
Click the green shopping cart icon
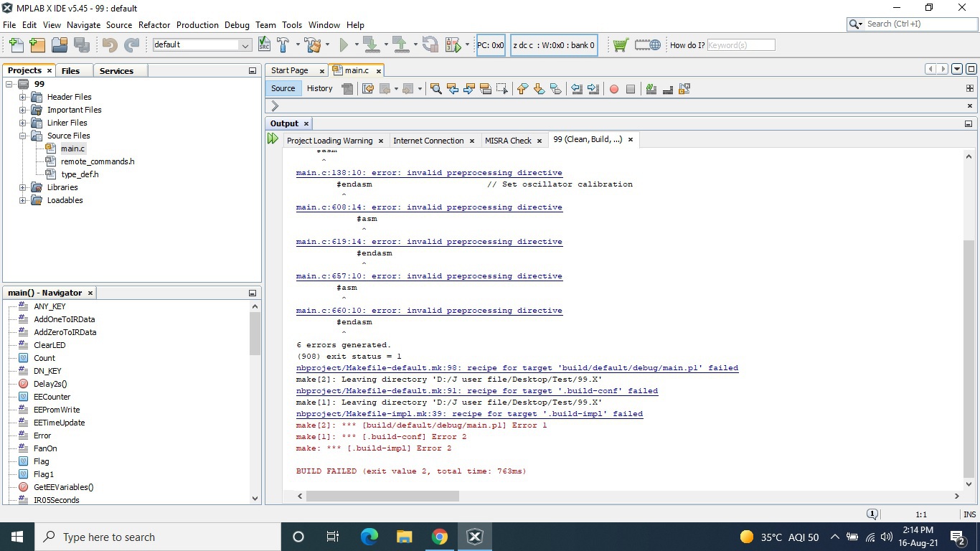point(621,45)
